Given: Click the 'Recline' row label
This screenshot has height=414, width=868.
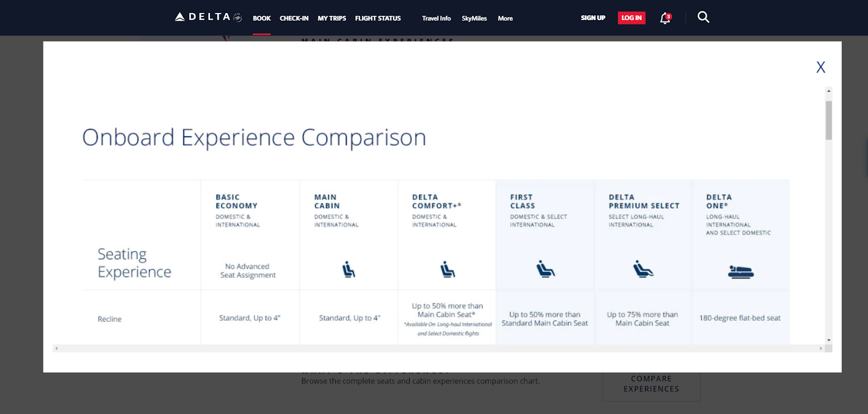Looking at the screenshot, I should tap(110, 319).
